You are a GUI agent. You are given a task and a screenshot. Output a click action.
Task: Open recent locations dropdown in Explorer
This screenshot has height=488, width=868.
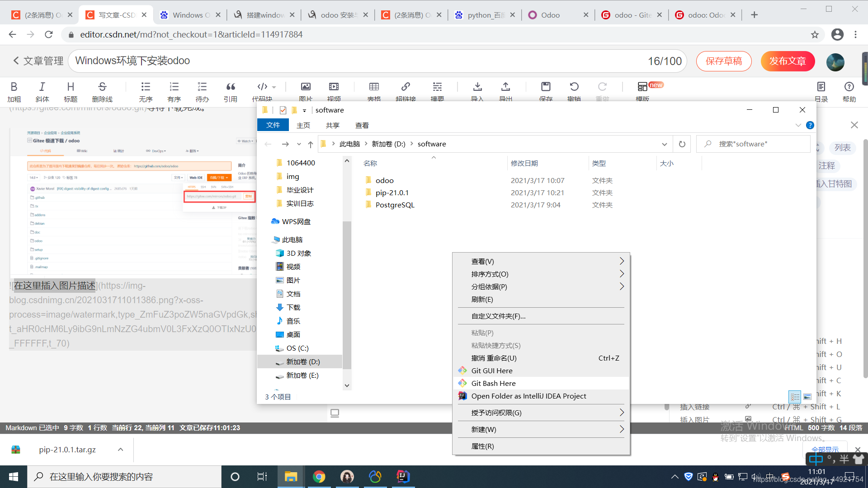pos(299,144)
